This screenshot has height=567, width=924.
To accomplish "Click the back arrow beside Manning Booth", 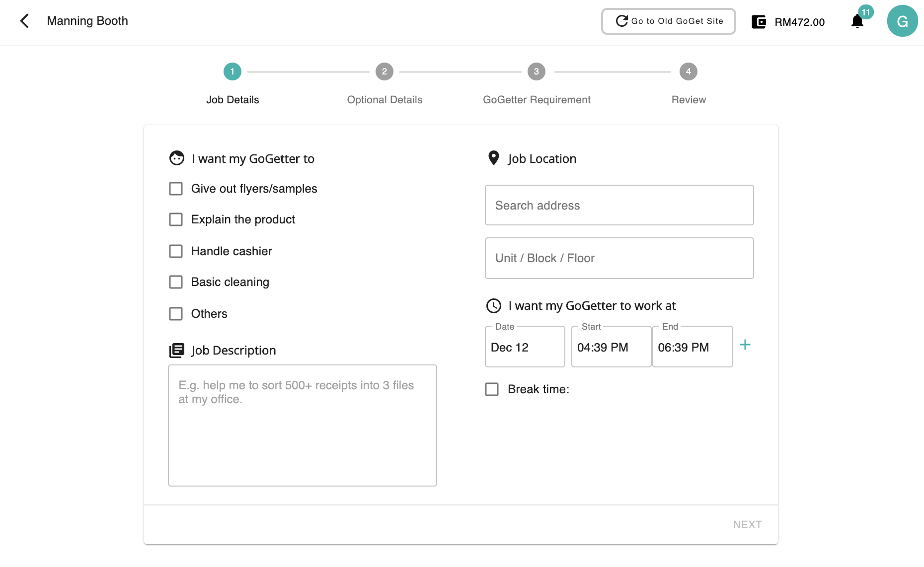I will coord(24,21).
